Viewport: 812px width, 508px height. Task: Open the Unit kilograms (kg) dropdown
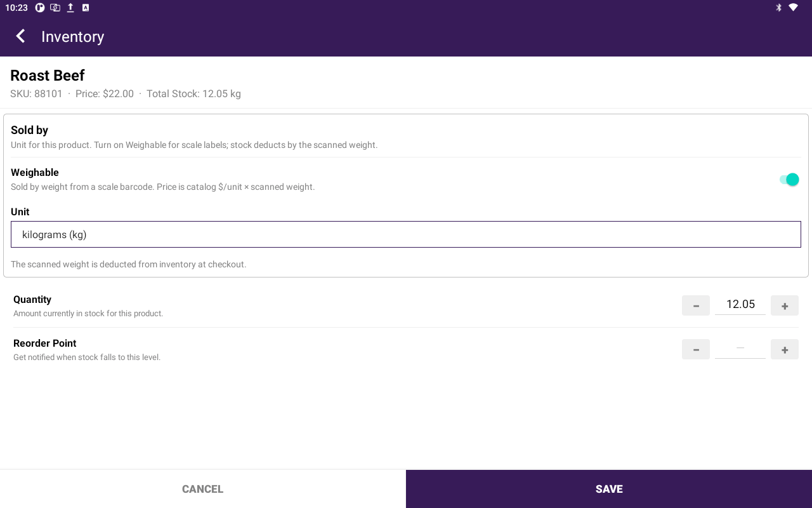point(406,234)
